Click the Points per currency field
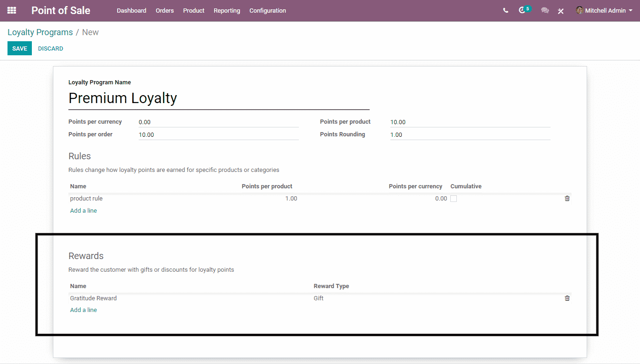Screen dimensions: 640x364 [x=218, y=122]
